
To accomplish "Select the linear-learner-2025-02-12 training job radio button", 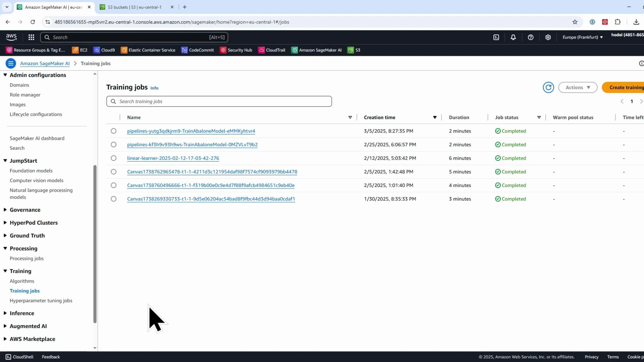I will coord(113,158).
